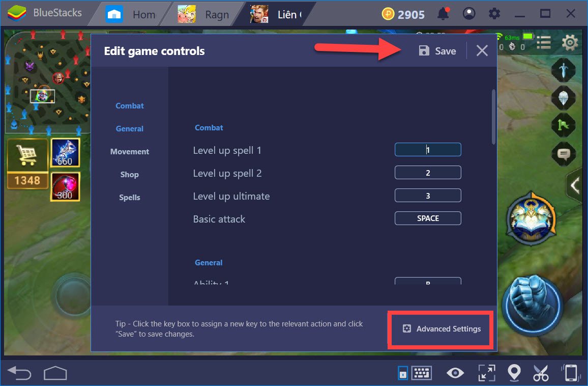
Task: Click the game guide panel icon
Action: [x=402, y=373]
